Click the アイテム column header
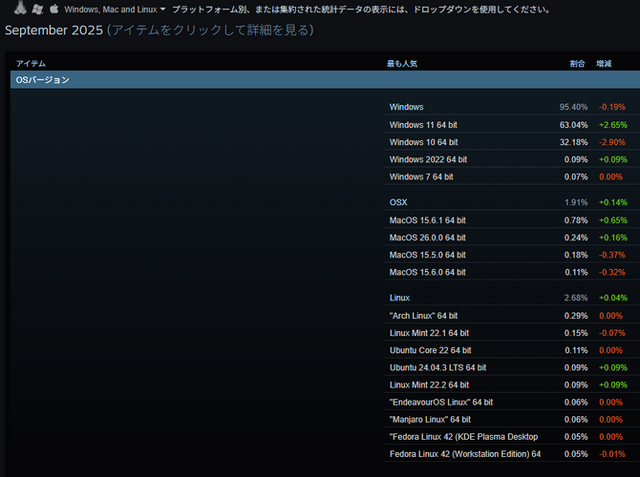 click(30, 63)
